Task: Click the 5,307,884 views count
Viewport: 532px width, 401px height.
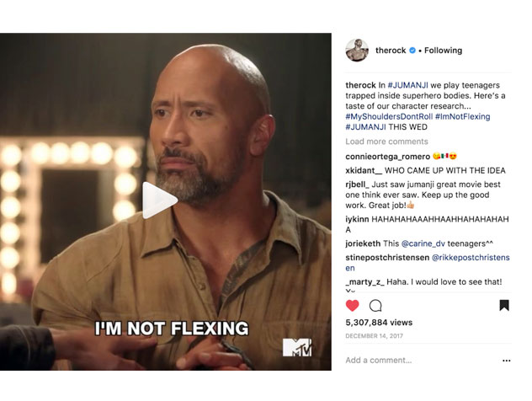Action: (x=379, y=323)
